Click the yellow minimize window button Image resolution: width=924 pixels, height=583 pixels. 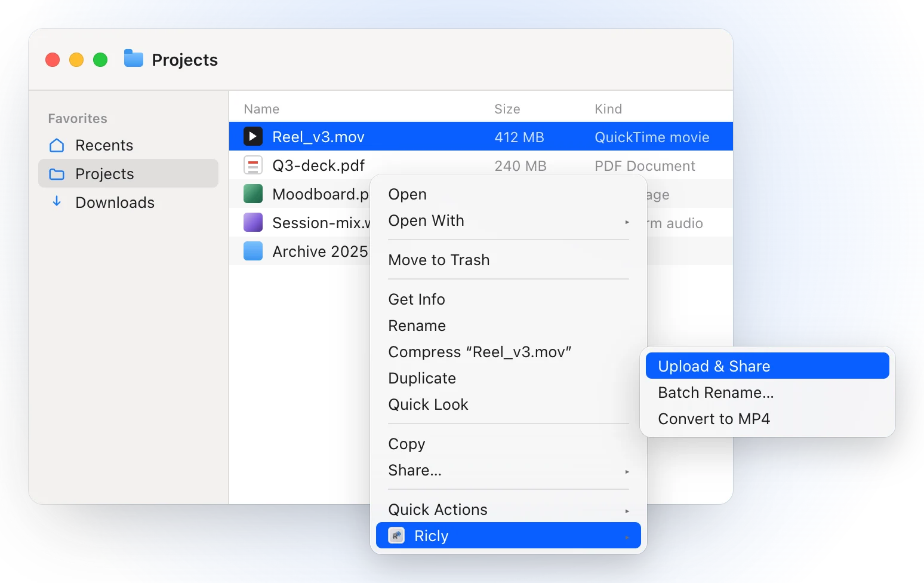click(76, 60)
